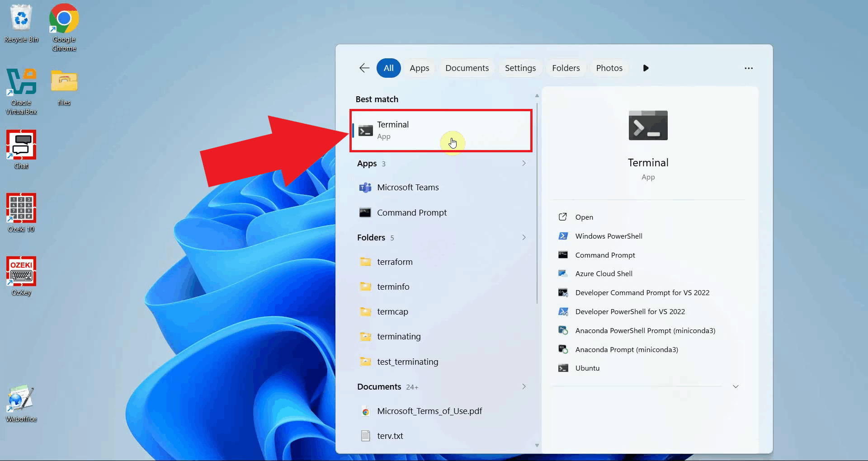868x461 pixels.
Task: Click the Anaconda Prompt (miniconda3) icon
Action: 563,349
